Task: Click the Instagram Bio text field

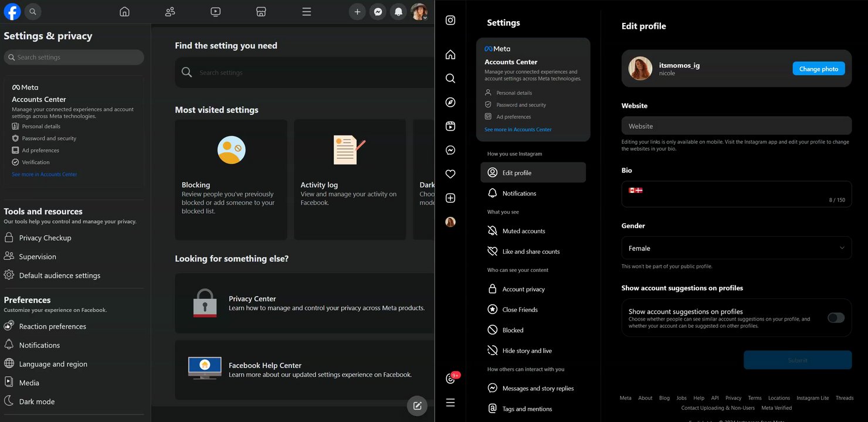Action: tap(737, 194)
